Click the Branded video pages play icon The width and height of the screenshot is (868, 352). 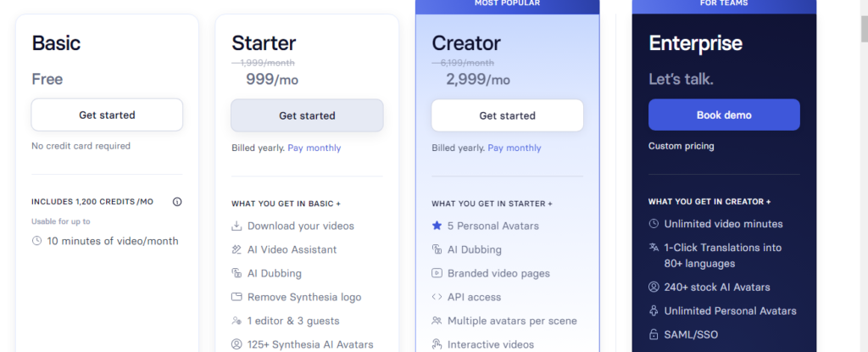pos(437,274)
